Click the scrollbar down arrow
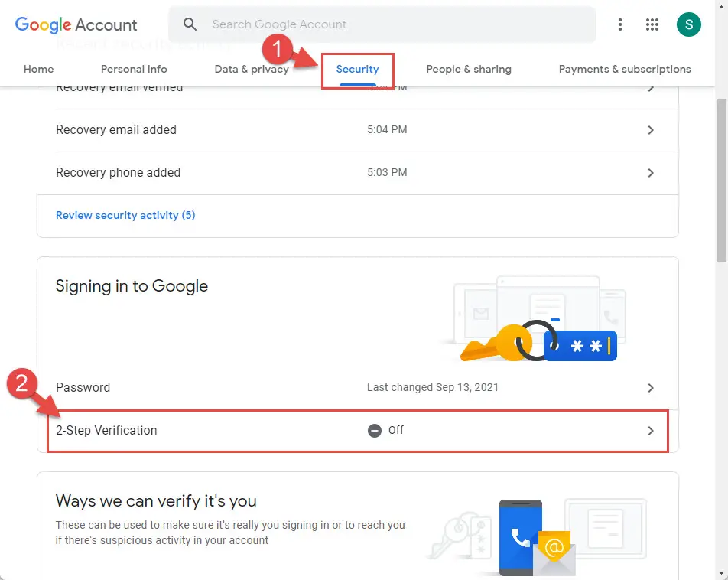728x580 pixels. pos(721,573)
